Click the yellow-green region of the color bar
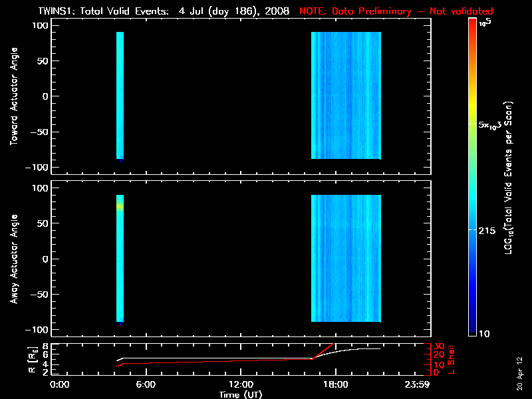This screenshot has width=532, height=399. click(472, 124)
